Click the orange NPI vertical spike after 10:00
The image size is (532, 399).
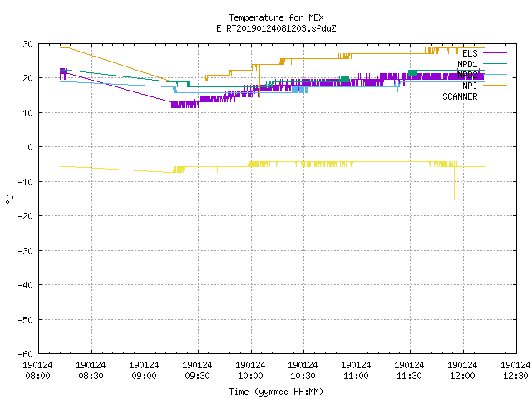pos(259,81)
